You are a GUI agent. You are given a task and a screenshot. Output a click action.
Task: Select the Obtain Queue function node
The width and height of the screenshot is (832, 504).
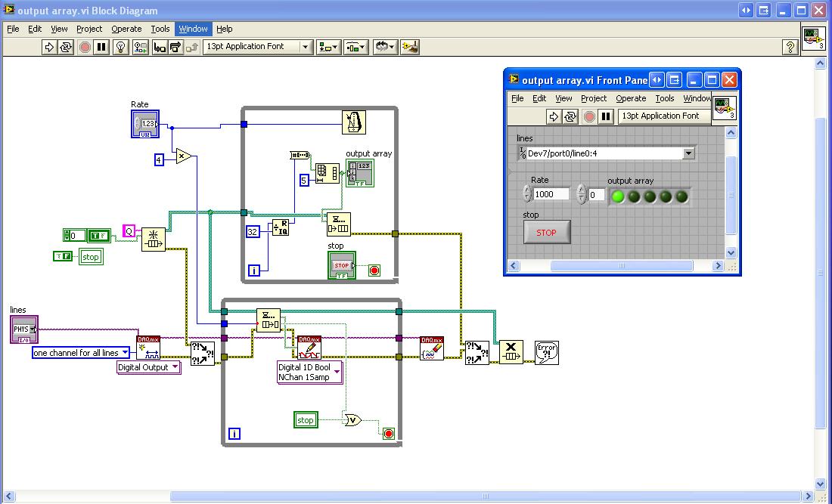click(154, 239)
